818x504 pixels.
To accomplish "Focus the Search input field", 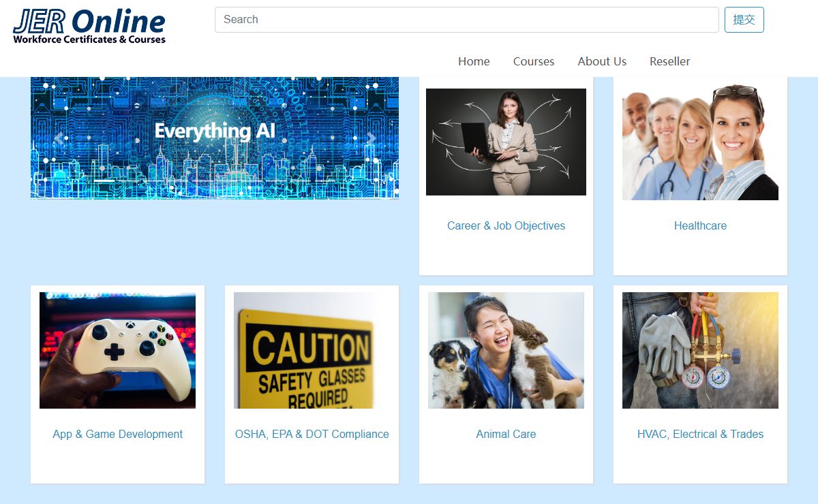I will coord(466,20).
